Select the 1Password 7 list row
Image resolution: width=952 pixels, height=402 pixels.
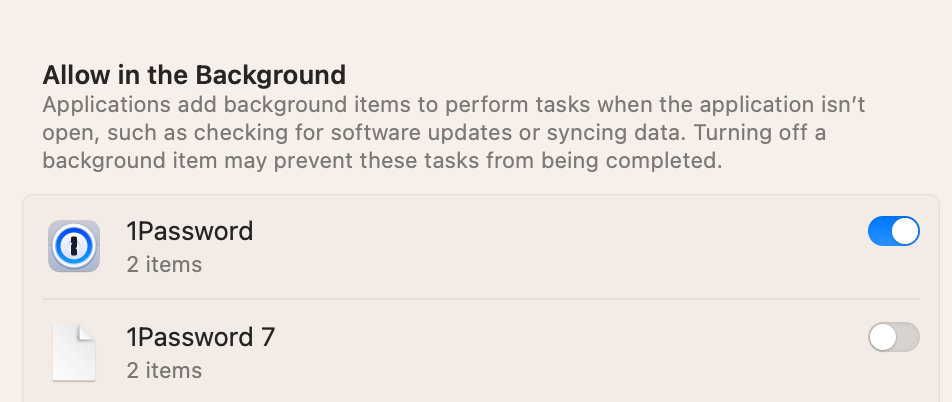[x=481, y=352]
